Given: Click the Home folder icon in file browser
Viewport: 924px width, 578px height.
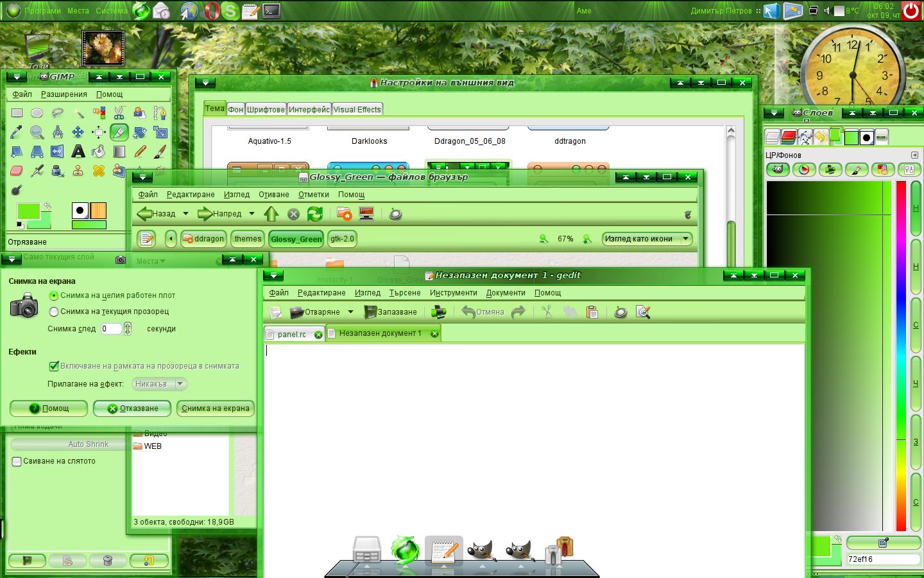Looking at the screenshot, I should pos(344,214).
